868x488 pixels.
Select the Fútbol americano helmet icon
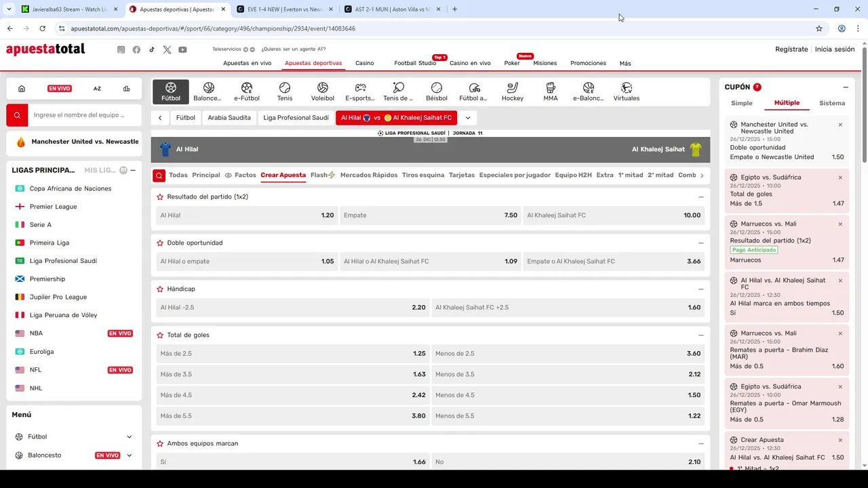coord(474,92)
